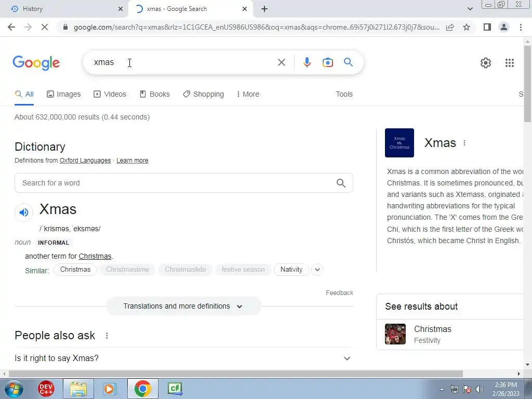The image size is (532, 399).
Task: Open the Windows Start menu
Action: point(14,389)
